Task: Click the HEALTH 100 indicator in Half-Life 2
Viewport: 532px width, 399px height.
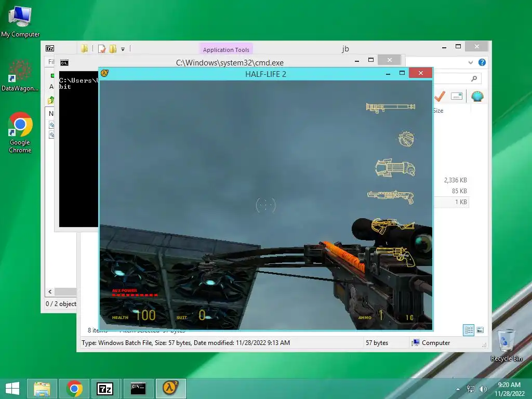Action: 134,315
